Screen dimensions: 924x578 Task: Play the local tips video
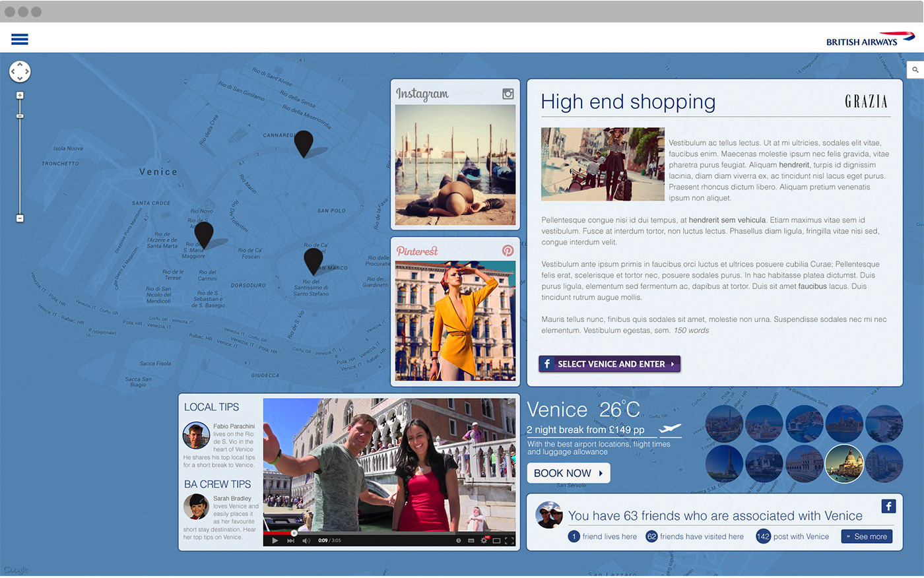tap(275, 541)
